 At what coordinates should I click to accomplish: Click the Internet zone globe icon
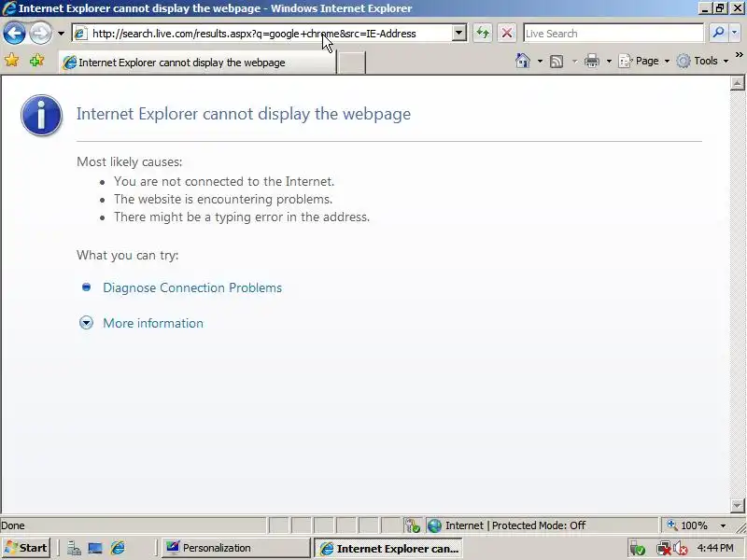pos(434,525)
